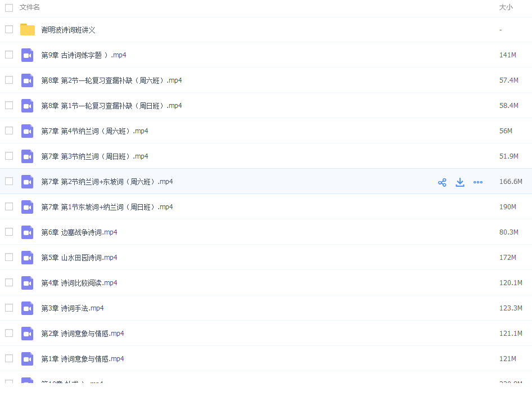532x396 pixels.
Task: Share the 第7章 第2节 video
Action: tap(442, 182)
